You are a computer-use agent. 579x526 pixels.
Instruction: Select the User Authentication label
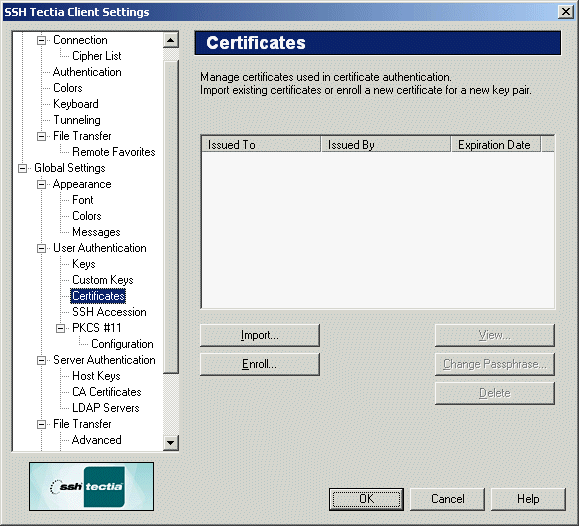click(100, 248)
